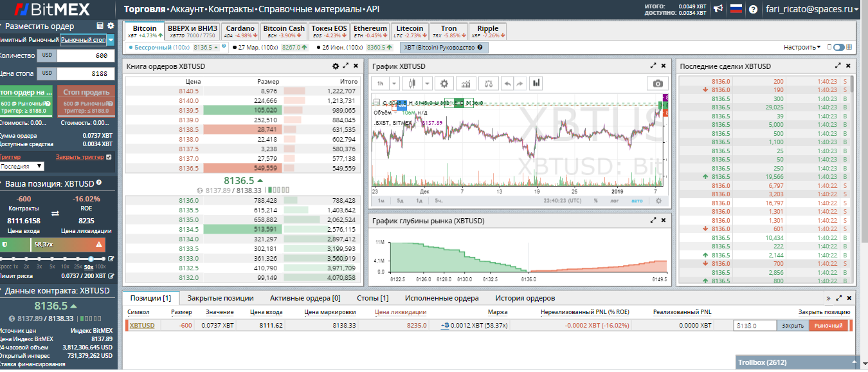868x372 pixels.
Task: Expand the XBTUSD chart panel to fullscreen
Action: click(654, 66)
